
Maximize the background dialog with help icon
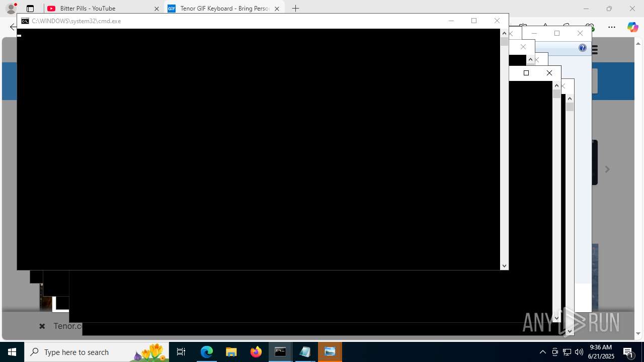pos(557,33)
